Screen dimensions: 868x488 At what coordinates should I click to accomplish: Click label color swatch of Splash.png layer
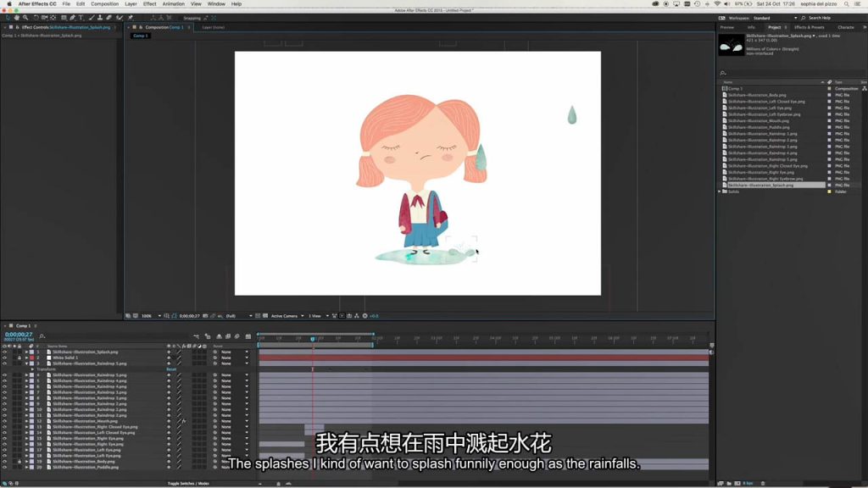(x=31, y=352)
